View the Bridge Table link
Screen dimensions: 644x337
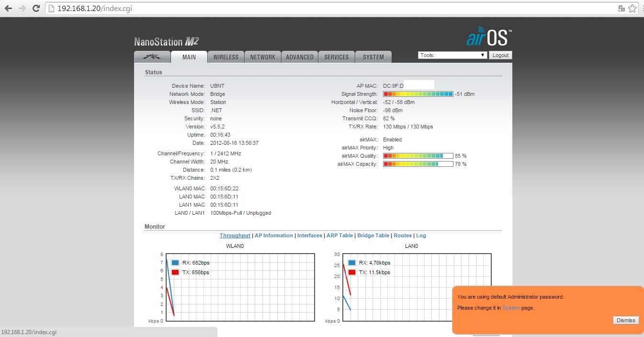pyautogui.click(x=373, y=235)
